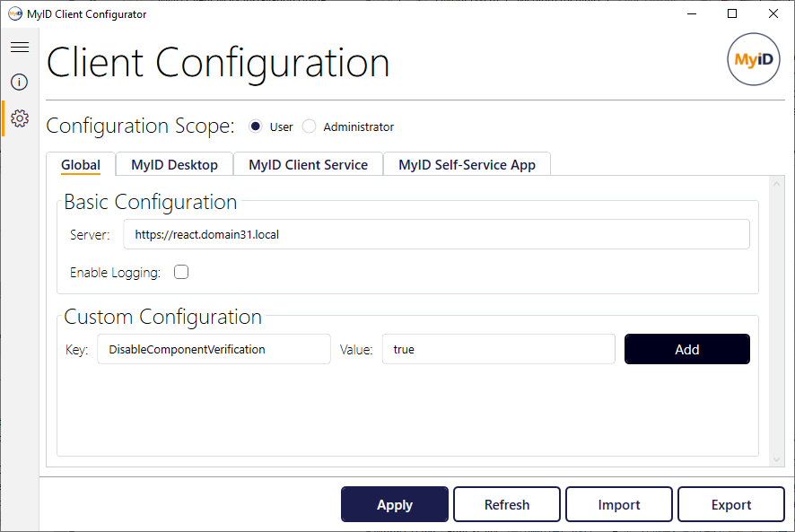Switch to the MyID Desktop tab

tap(174, 165)
